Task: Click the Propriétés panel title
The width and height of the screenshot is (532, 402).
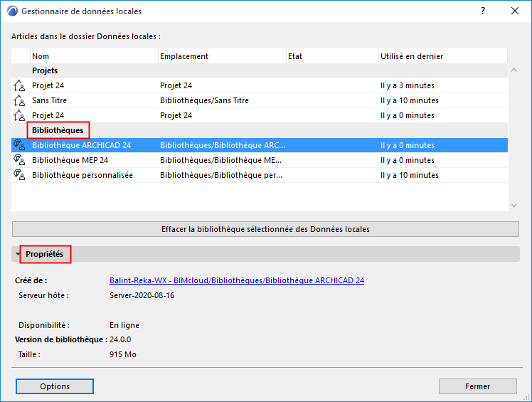Action: pyautogui.click(x=44, y=254)
